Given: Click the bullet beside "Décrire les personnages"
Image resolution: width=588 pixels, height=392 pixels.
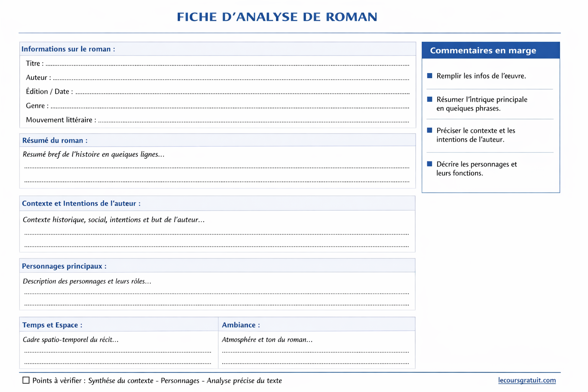Looking at the screenshot, I should [x=430, y=164].
